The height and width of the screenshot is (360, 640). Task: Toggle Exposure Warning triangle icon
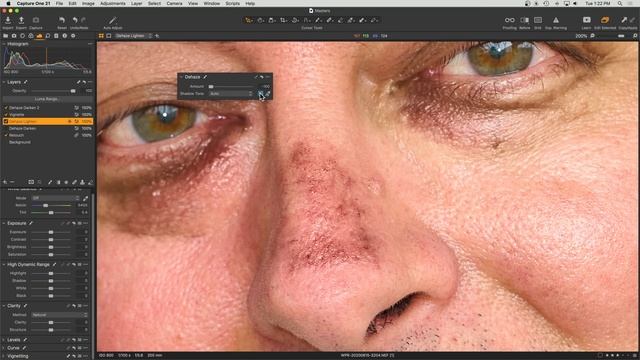coord(556,20)
